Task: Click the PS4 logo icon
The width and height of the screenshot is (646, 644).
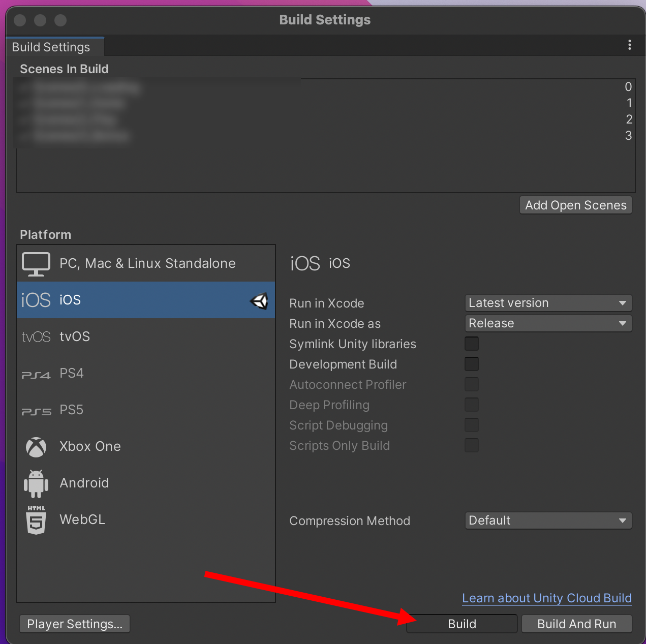Action: pyautogui.click(x=36, y=375)
